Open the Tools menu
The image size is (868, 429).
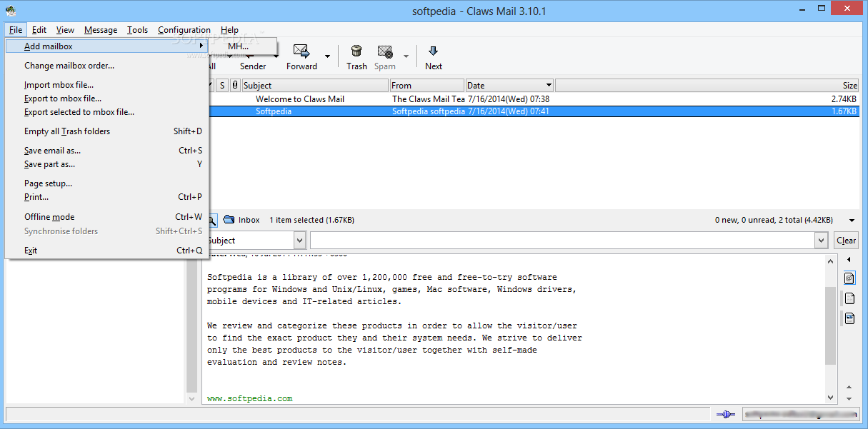(138, 30)
